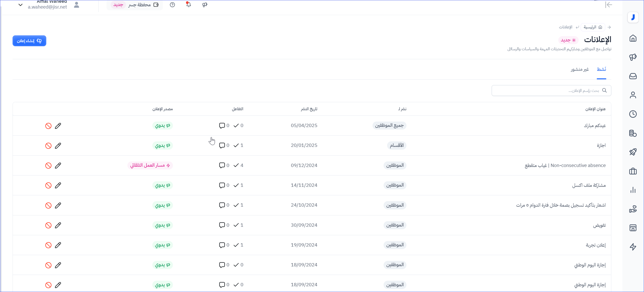
Task: Unpublish the اجازة announcement with red icon
Action: (x=48, y=146)
